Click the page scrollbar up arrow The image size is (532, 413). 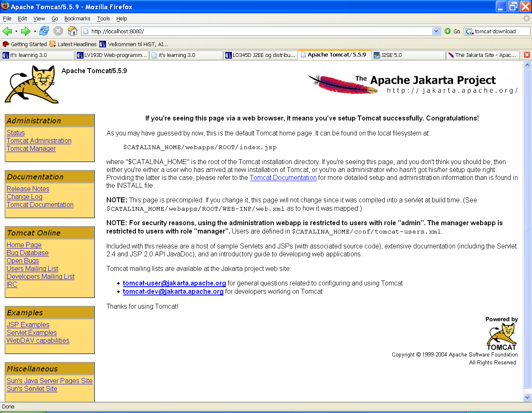(x=527, y=65)
